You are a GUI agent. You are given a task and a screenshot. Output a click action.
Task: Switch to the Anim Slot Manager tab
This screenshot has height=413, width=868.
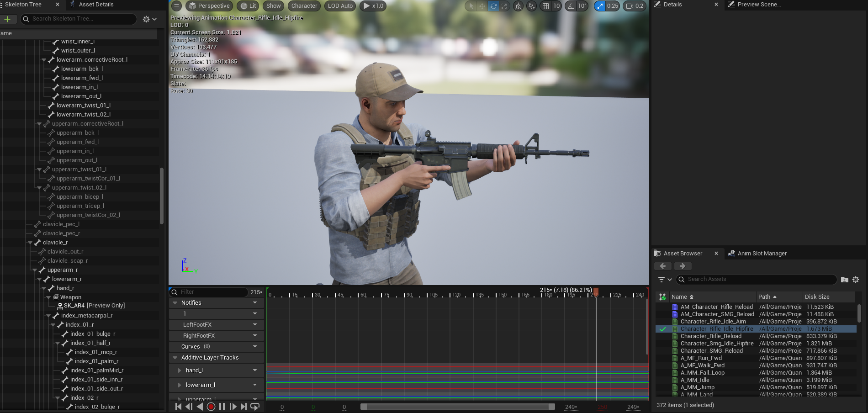pyautogui.click(x=762, y=253)
